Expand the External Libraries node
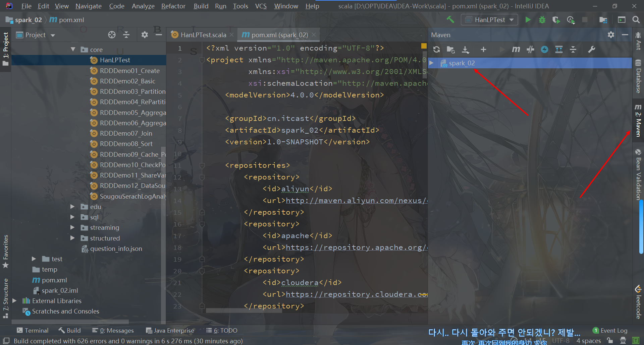 (x=14, y=301)
